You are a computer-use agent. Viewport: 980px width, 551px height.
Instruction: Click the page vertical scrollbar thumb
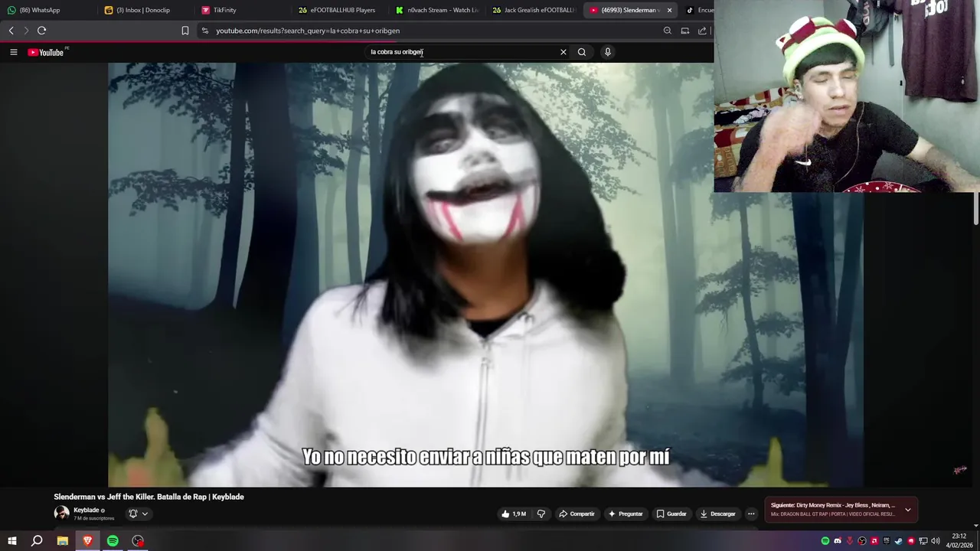click(976, 208)
